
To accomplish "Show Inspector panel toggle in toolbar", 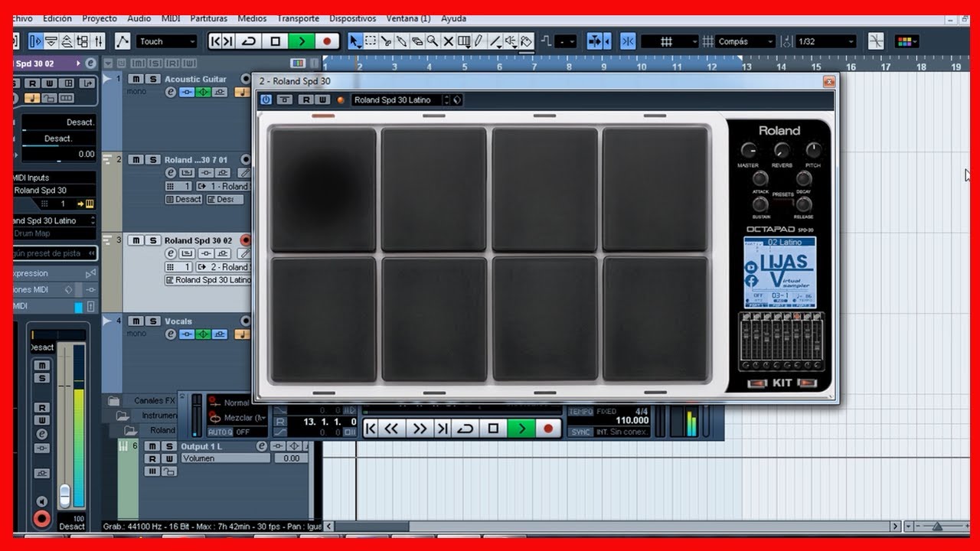I will pyautogui.click(x=35, y=41).
